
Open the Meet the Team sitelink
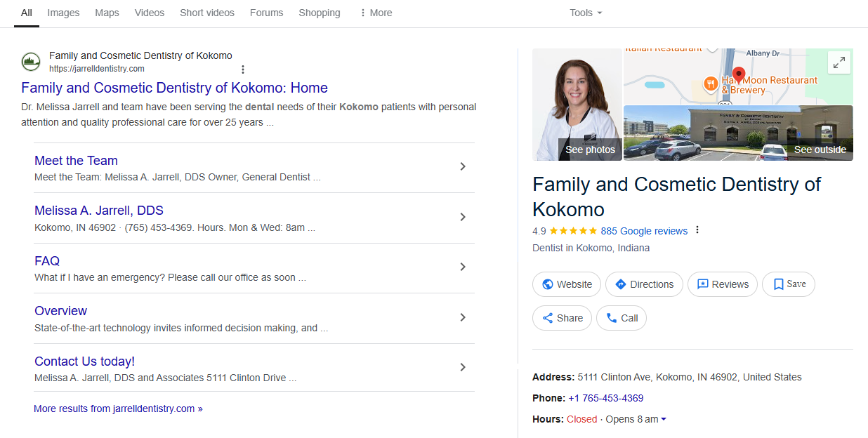click(x=76, y=161)
